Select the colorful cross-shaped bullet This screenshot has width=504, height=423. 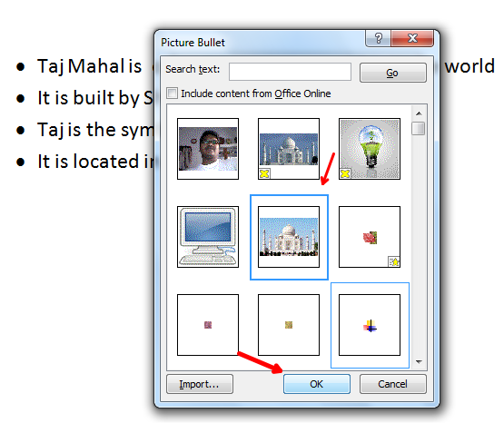(370, 325)
